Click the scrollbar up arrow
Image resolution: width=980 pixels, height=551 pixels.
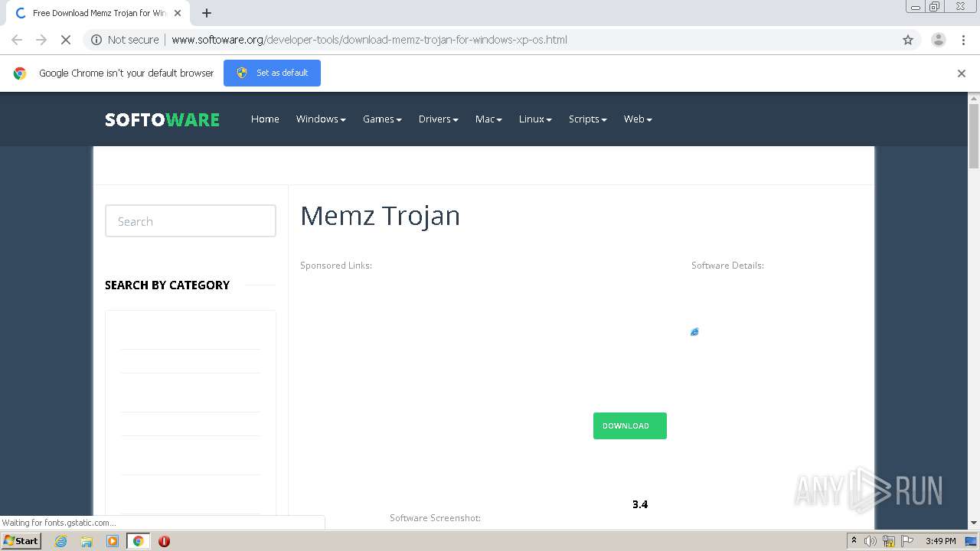point(974,98)
